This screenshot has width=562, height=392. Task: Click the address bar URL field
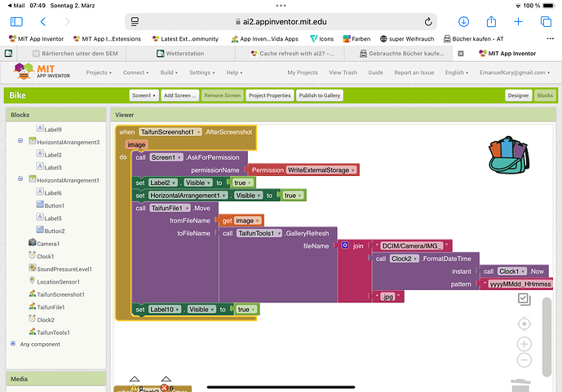[x=281, y=22]
